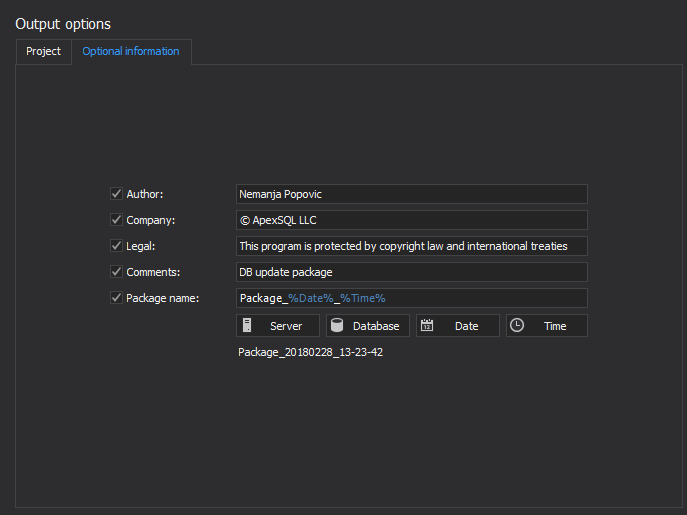Click the database cylinder icon

(337, 326)
